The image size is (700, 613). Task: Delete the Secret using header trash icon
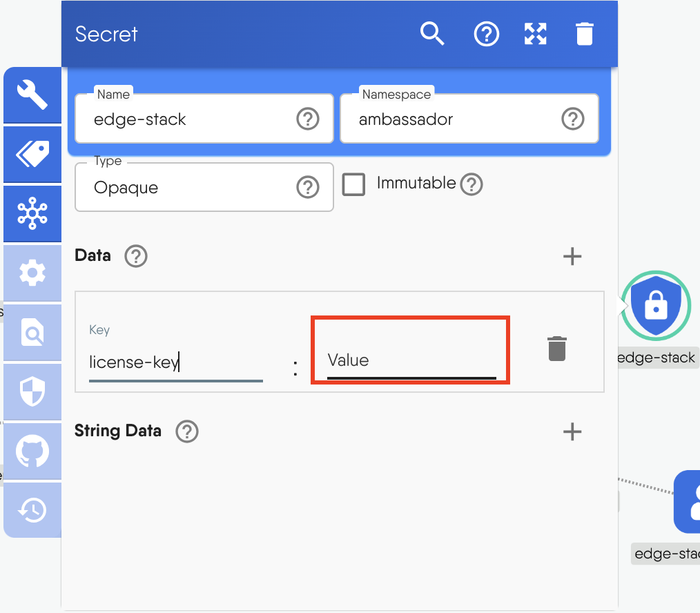pyautogui.click(x=584, y=33)
